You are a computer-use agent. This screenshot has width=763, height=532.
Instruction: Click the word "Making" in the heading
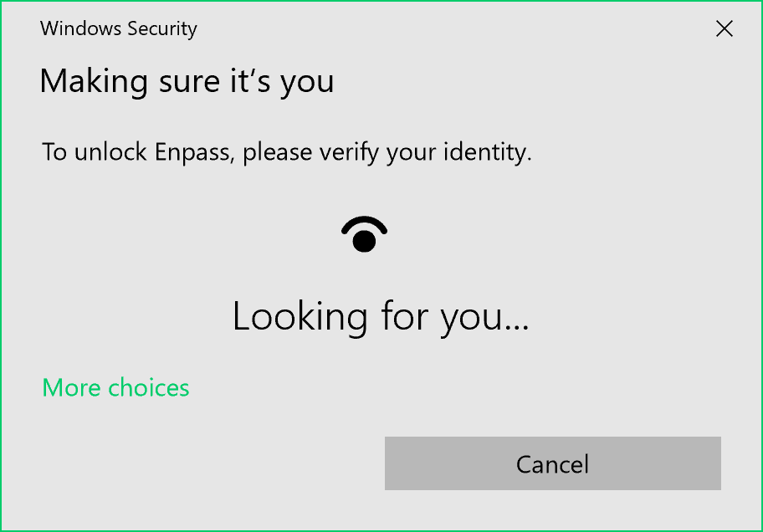[x=79, y=81]
